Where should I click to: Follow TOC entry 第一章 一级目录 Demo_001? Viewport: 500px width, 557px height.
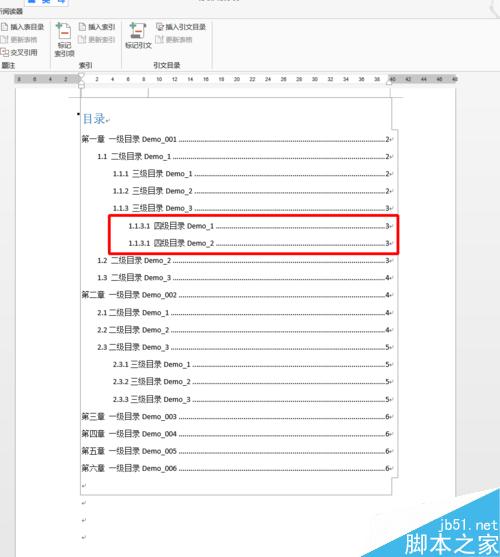237,139
